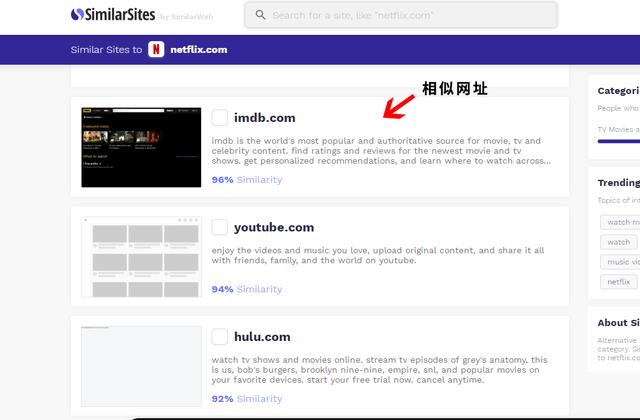This screenshot has height=420, width=640.
Task: Select the 'netflix' trending topic tag
Action: coord(618,282)
